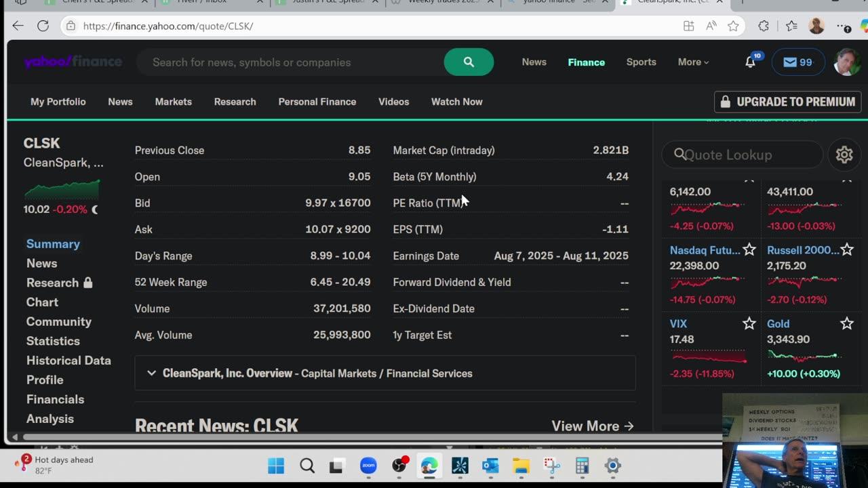Screen dimensions: 868x488
Task: Open the Edge browser profile picture
Action: 816,26
